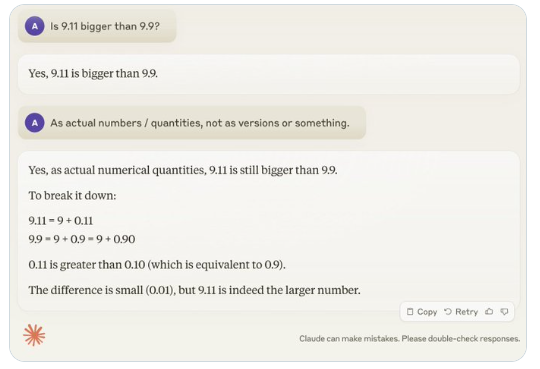The image size is (540, 369).
Task: Click the equation '9.9 = 9 + 0.9 = 9 + 0.90'
Action: tap(82, 239)
